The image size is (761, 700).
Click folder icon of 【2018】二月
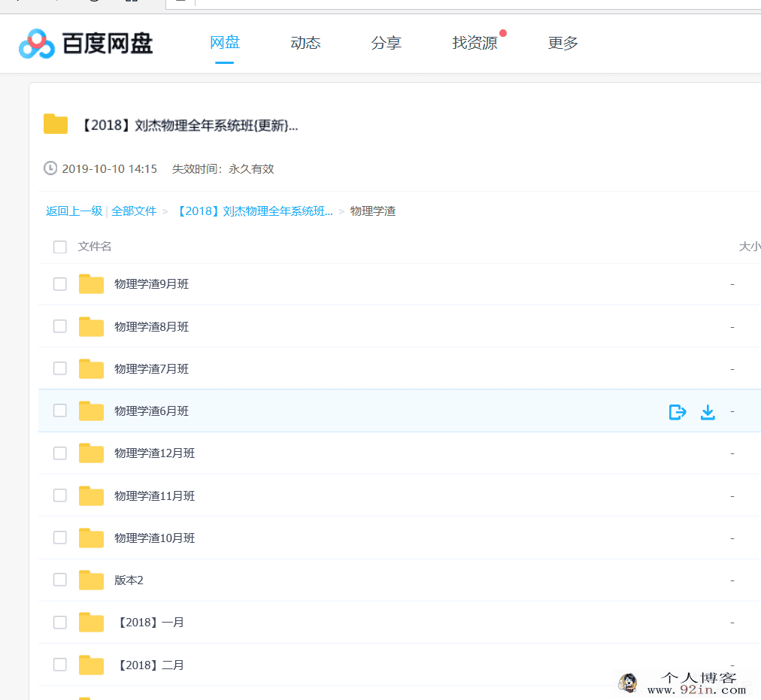(91, 665)
